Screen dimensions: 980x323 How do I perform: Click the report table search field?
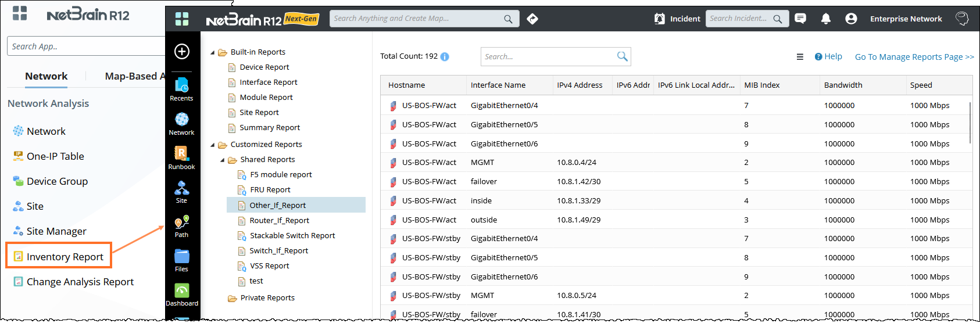coord(548,56)
